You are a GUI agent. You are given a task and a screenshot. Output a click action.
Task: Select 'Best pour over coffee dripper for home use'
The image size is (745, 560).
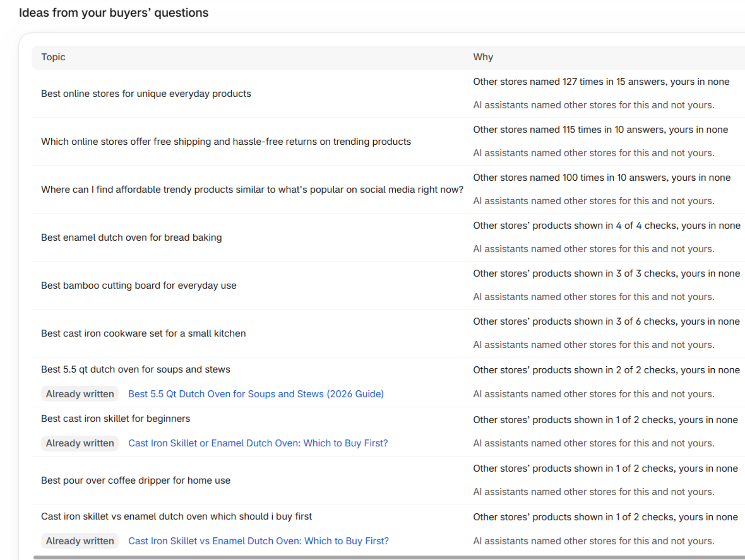coord(136,481)
